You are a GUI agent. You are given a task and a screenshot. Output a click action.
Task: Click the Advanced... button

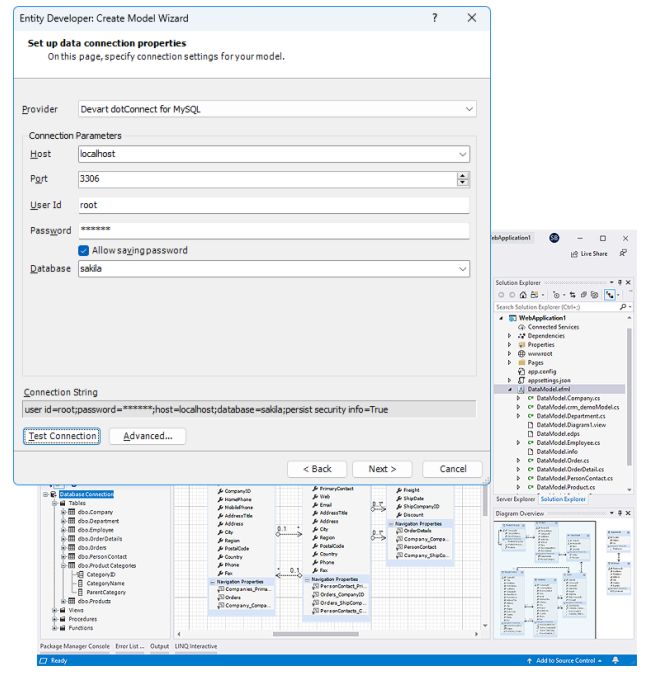147,436
